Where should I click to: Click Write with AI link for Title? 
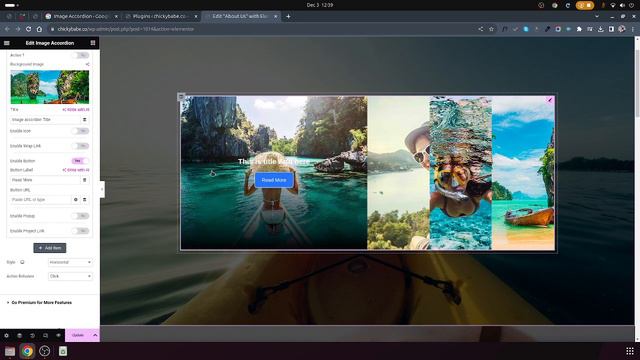76,110
